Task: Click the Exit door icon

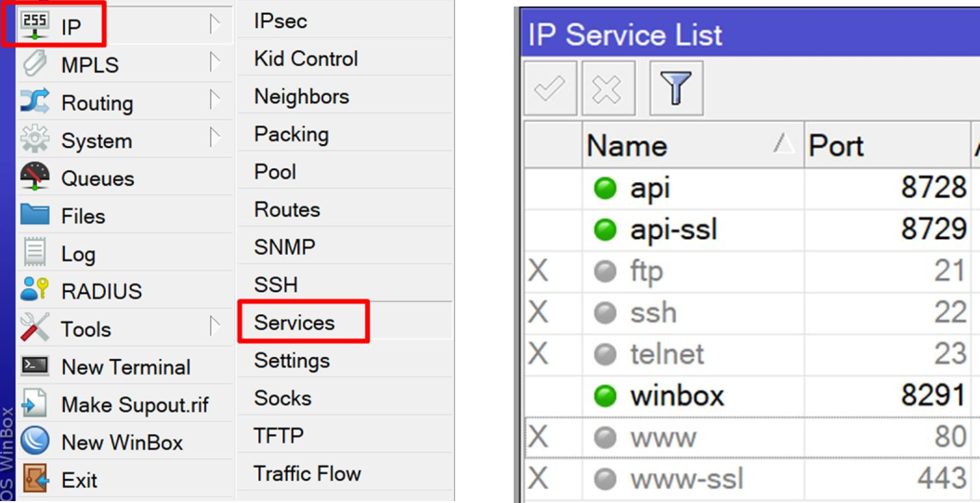Action: 34,479
